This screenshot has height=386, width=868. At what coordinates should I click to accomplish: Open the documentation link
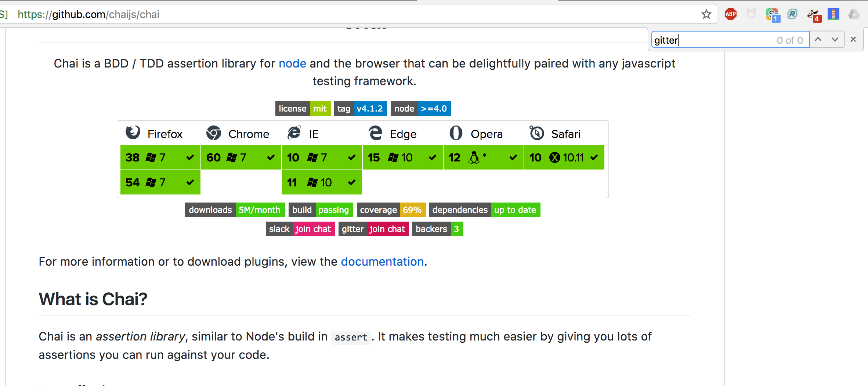coord(382,262)
